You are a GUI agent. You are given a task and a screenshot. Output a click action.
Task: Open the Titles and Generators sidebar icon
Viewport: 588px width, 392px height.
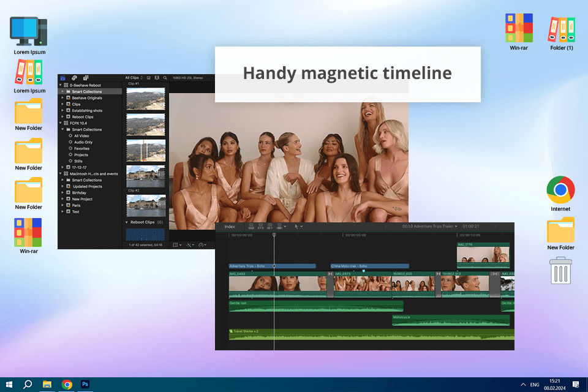point(86,78)
